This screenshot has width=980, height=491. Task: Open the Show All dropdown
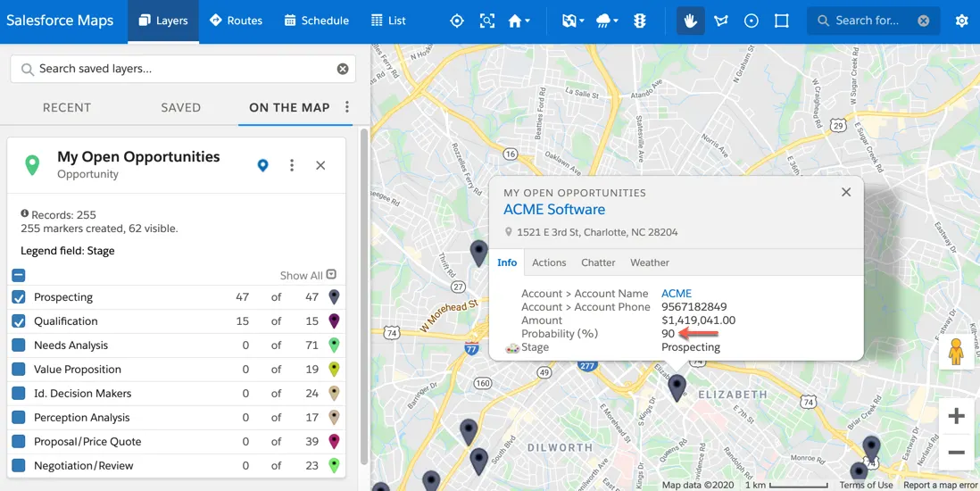tap(308, 275)
